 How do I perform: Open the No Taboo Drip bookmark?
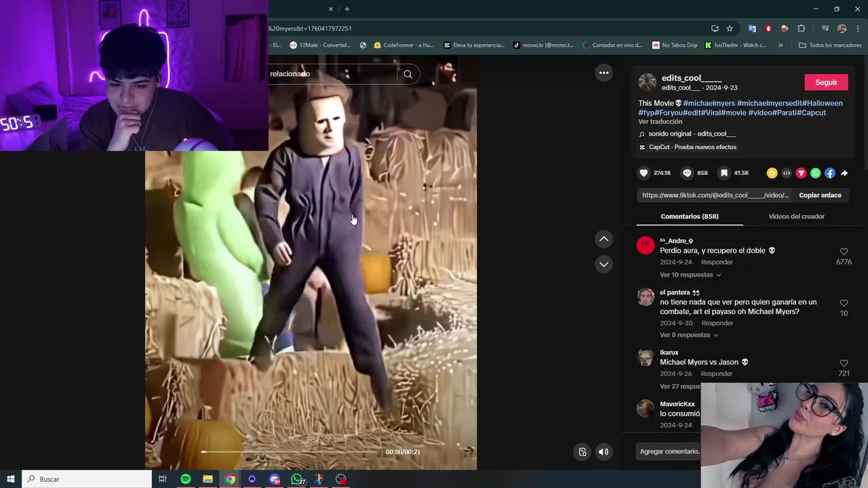pyautogui.click(x=675, y=45)
